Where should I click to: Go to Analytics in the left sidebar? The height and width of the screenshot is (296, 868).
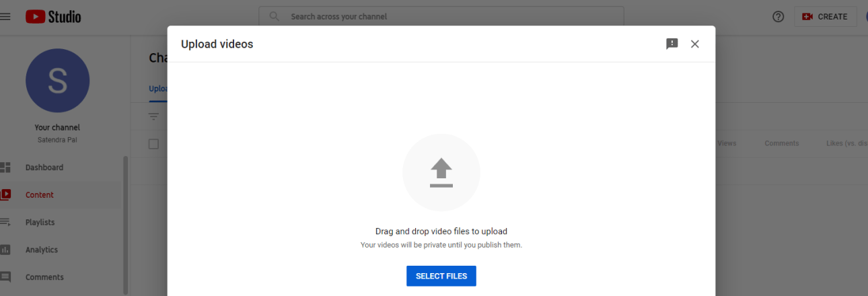point(42,250)
